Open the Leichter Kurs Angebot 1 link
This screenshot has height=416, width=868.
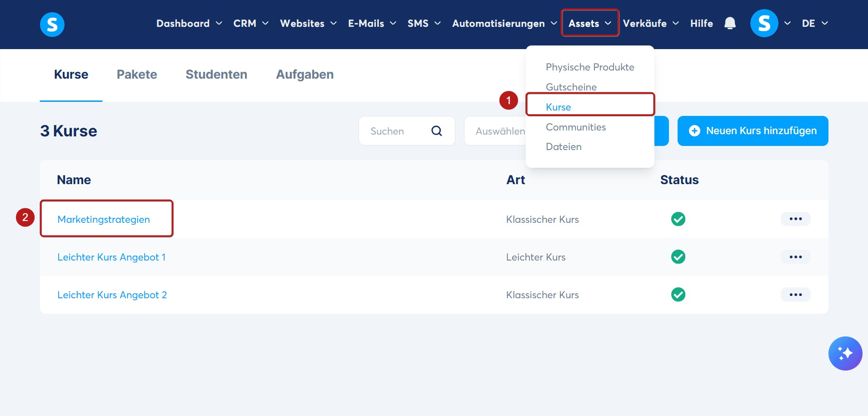pos(111,257)
